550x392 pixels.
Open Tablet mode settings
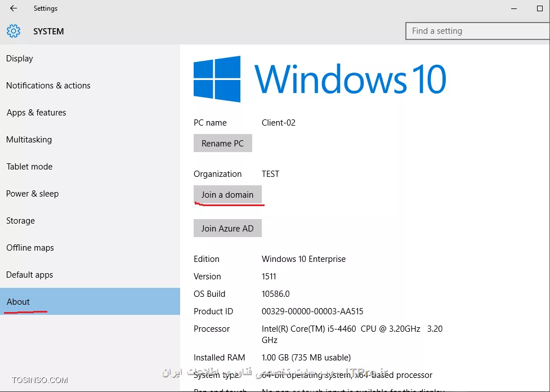90,166
